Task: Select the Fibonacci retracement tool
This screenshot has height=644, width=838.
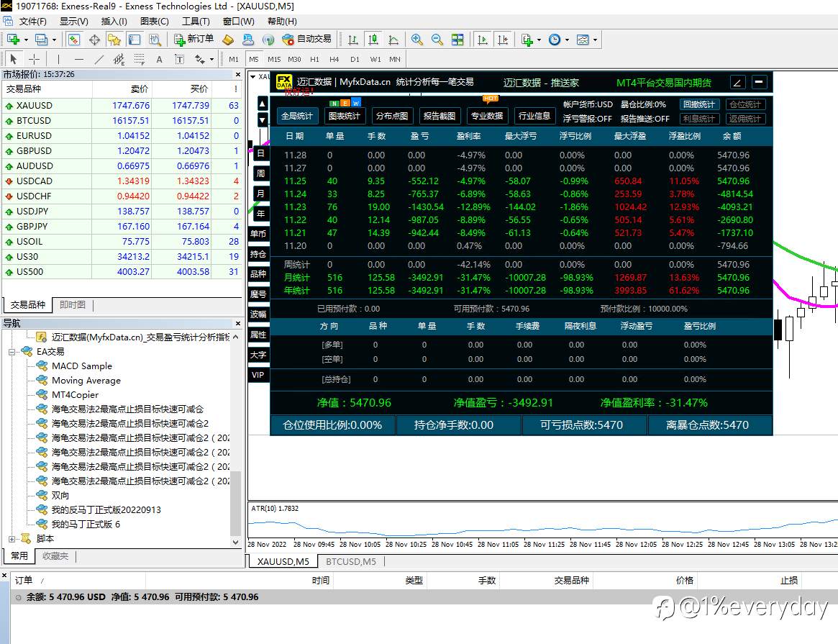Action: coord(139,59)
